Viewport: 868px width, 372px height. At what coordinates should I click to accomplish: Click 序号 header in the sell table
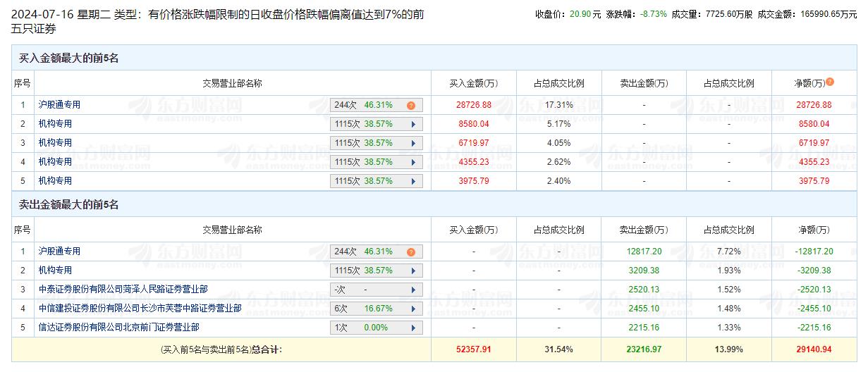[x=23, y=230]
